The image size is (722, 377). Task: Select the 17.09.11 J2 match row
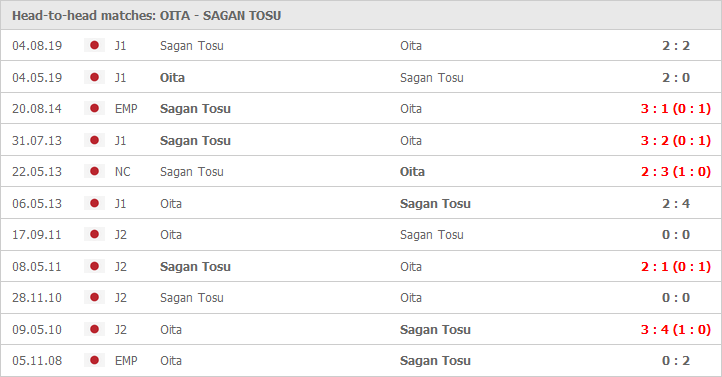pyautogui.click(x=361, y=234)
